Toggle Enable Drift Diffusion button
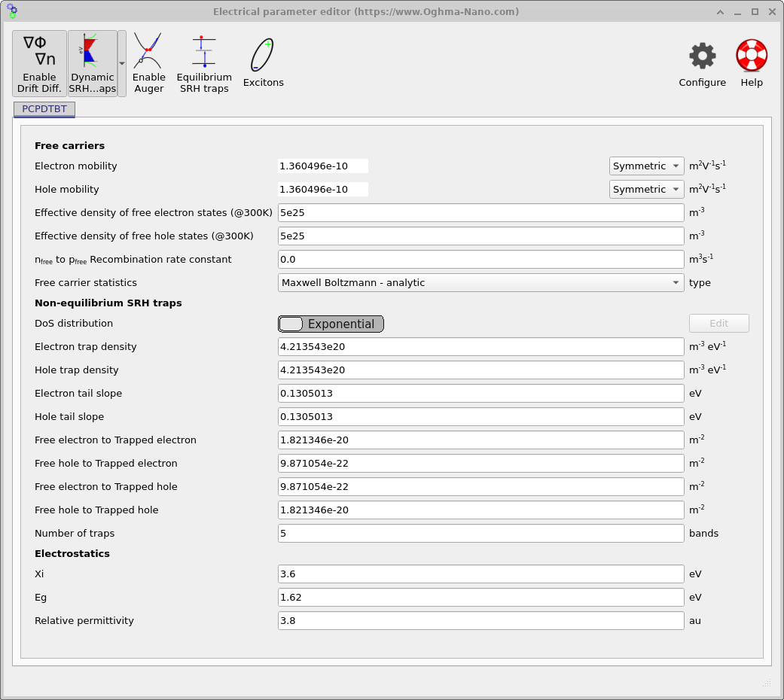Image resolution: width=784 pixels, height=700 pixels. coord(39,64)
